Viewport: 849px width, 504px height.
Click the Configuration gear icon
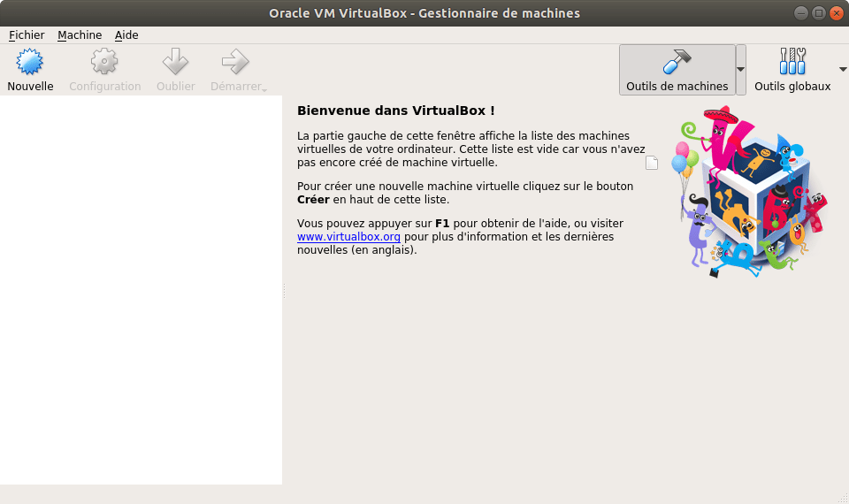click(x=104, y=62)
